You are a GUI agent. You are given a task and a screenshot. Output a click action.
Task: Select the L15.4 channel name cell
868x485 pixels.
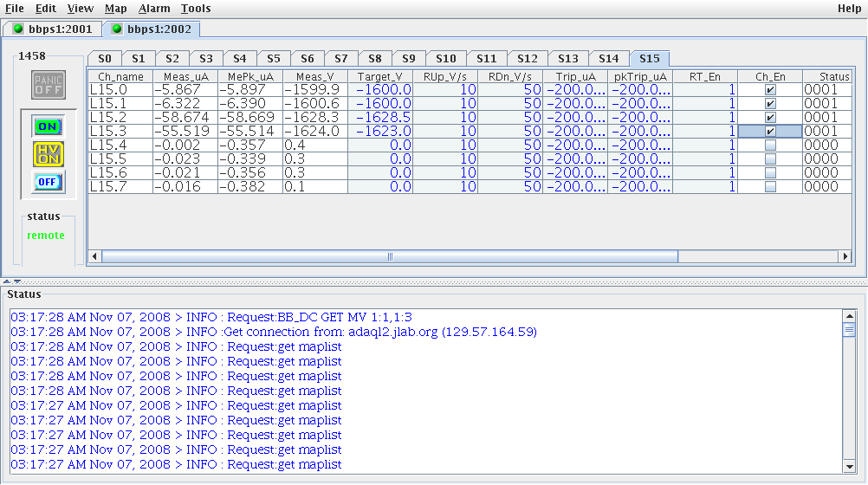[120, 145]
